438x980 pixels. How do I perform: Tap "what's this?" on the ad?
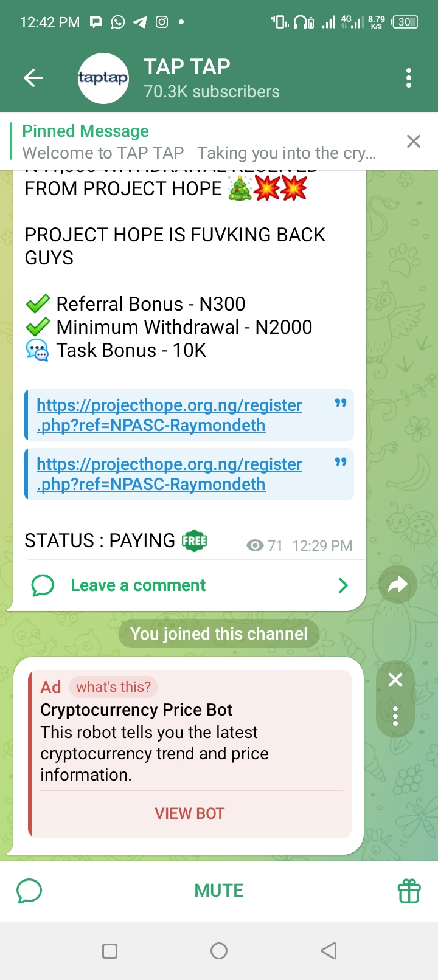(x=114, y=687)
